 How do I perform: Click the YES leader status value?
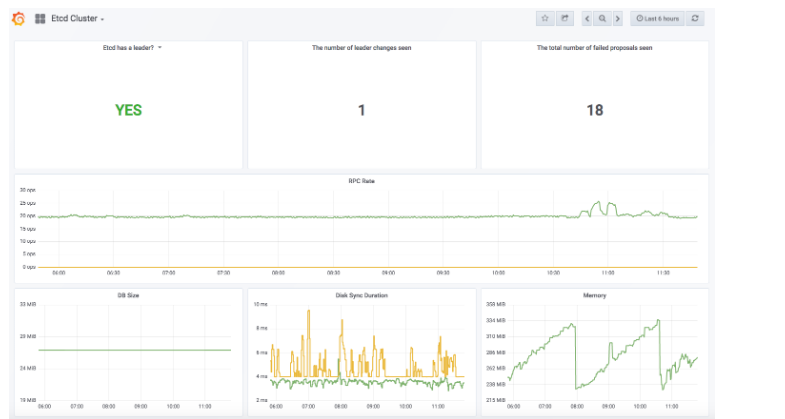point(129,110)
